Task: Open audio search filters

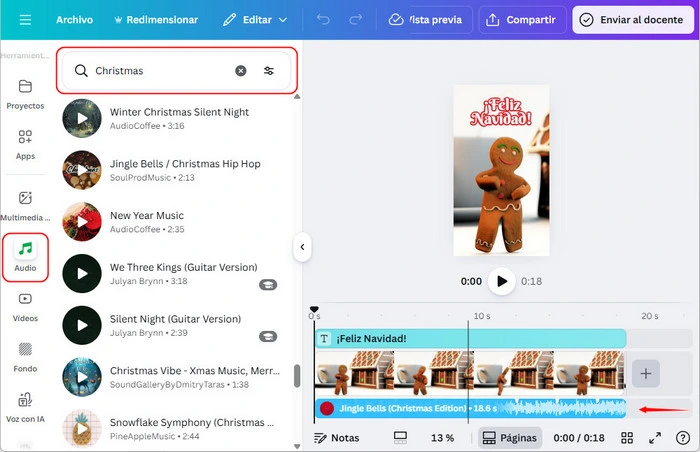Action: tap(269, 71)
